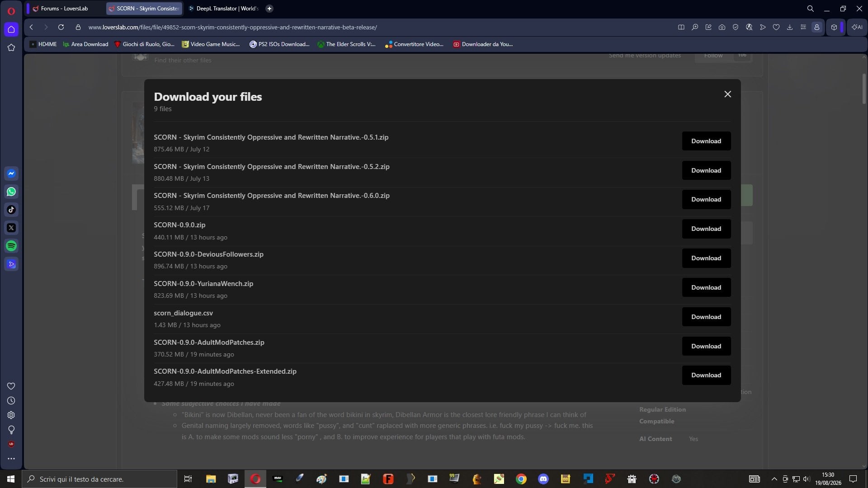Click the '440.11 MB / 13 hours ago' text
This screenshot has width=868, height=488.
tap(190, 237)
